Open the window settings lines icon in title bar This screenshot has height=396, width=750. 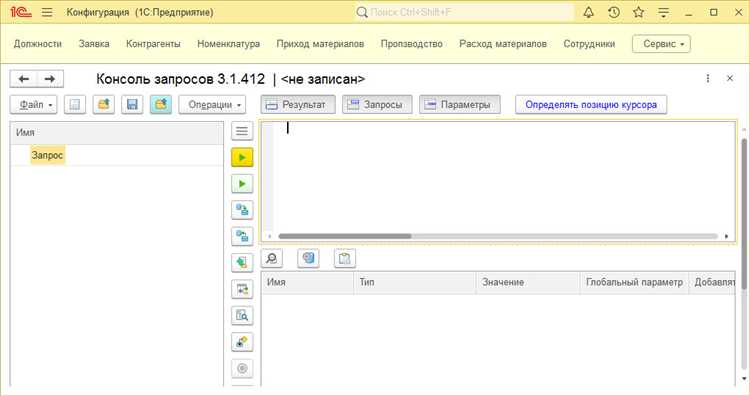663,12
